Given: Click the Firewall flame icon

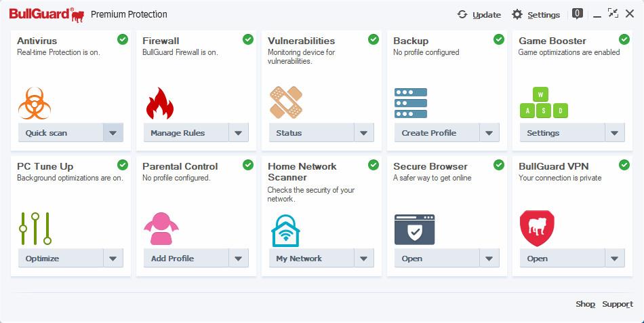Looking at the screenshot, I should (x=160, y=103).
